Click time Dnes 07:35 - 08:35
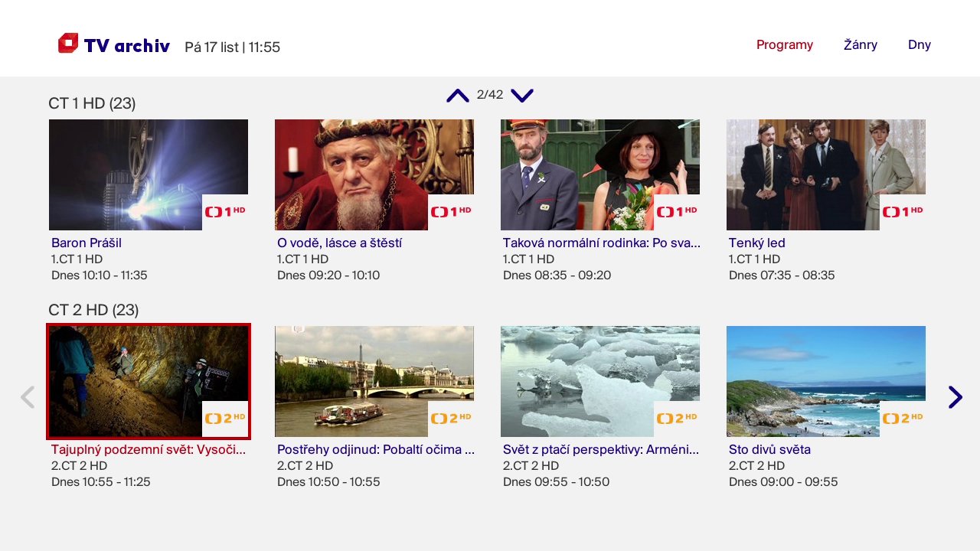The image size is (980, 551). click(x=782, y=275)
